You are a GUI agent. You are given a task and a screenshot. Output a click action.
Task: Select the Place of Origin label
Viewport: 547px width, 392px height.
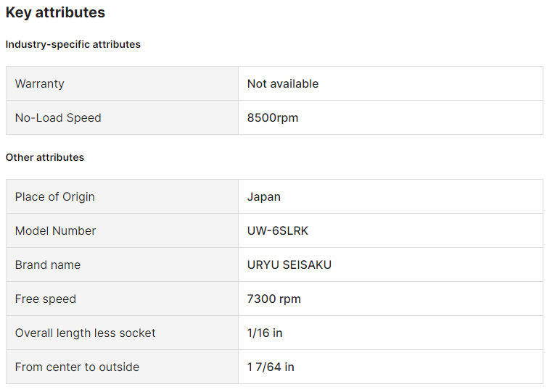[x=55, y=196]
